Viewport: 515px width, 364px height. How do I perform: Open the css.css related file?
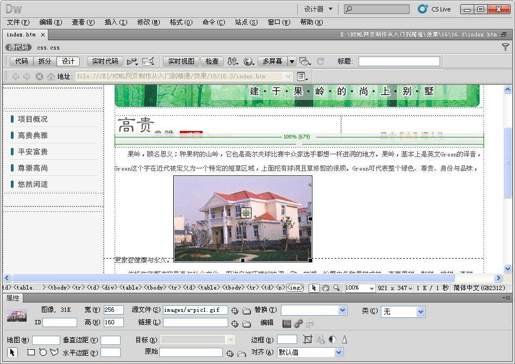tap(48, 48)
